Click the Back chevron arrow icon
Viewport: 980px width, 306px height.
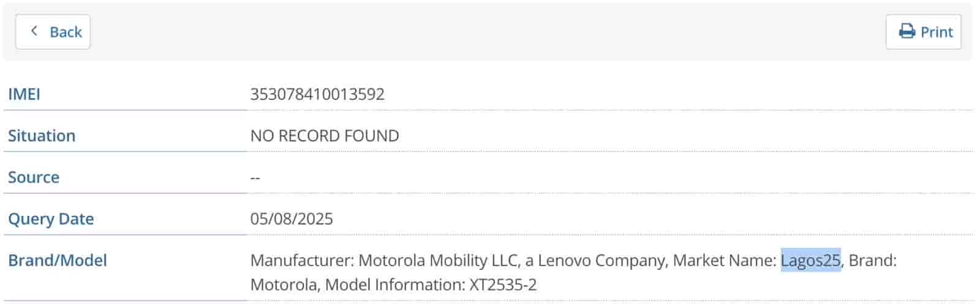click(x=34, y=31)
